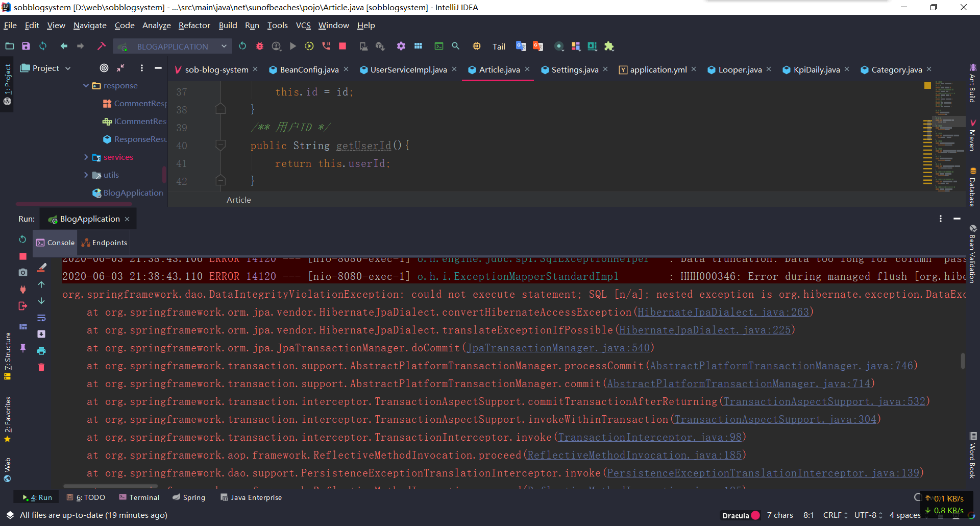Toggle the Ant Build tool window

coord(973,83)
